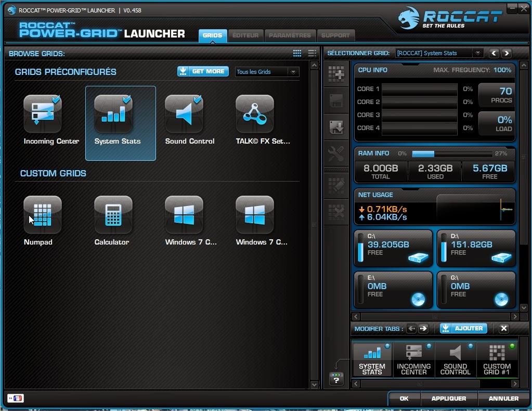Switch to grid view layout icon
The height and width of the screenshot is (411, 532).
pyautogui.click(x=297, y=53)
